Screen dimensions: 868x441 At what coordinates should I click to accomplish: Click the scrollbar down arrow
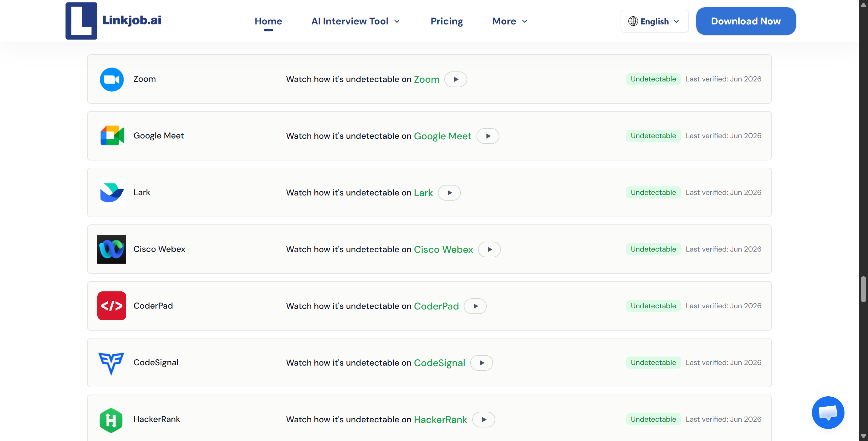(863, 436)
